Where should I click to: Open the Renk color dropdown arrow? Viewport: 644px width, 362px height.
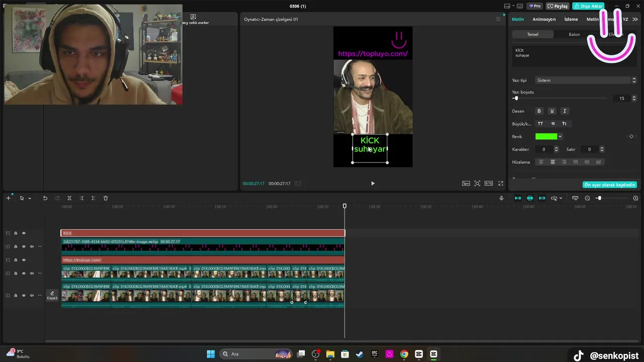tap(560, 136)
